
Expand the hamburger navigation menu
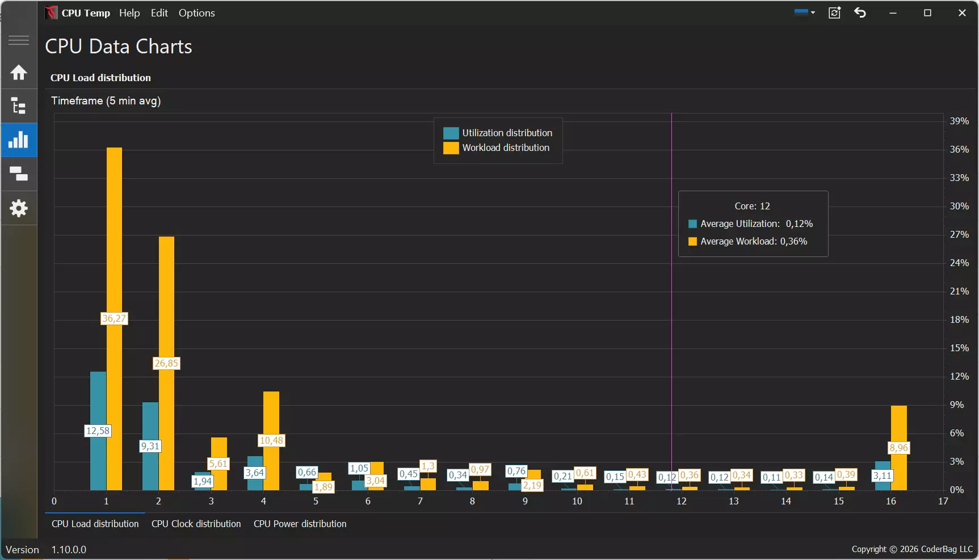pos(19,40)
